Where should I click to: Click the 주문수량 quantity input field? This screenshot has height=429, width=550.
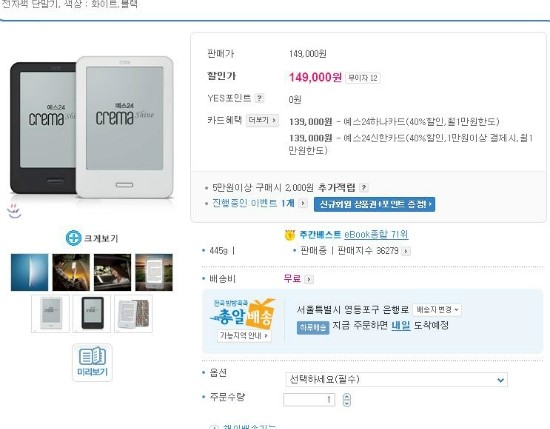pyautogui.click(x=309, y=400)
